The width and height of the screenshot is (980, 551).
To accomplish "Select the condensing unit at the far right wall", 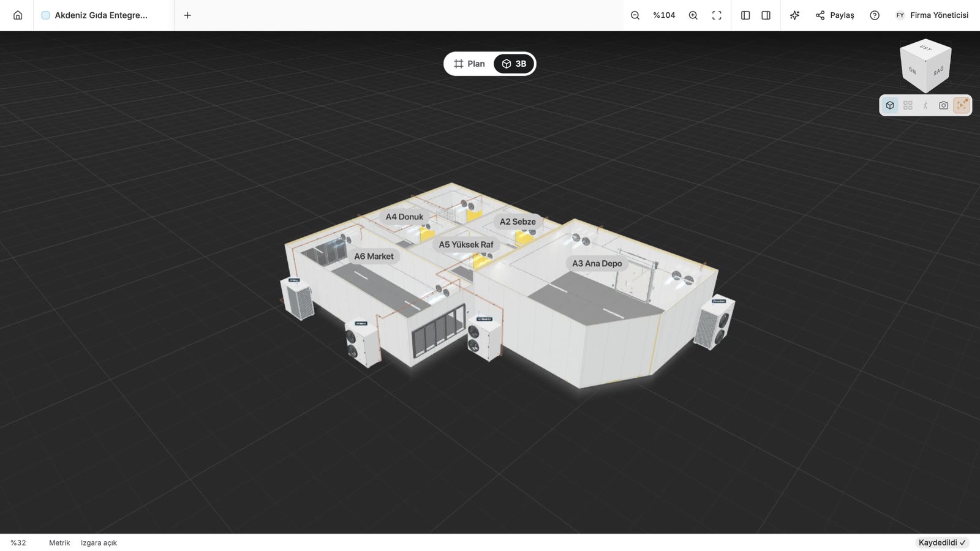I will coord(714,322).
